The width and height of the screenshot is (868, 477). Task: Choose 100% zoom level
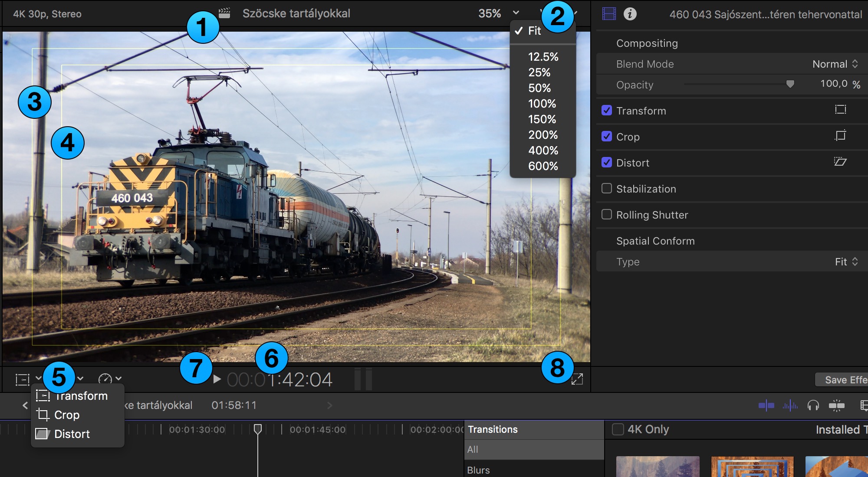542,104
